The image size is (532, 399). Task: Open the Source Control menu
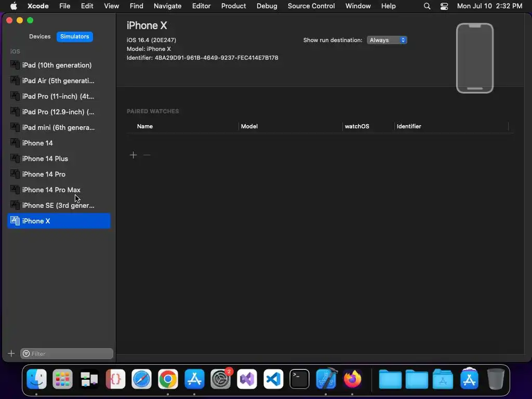(311, 6)
